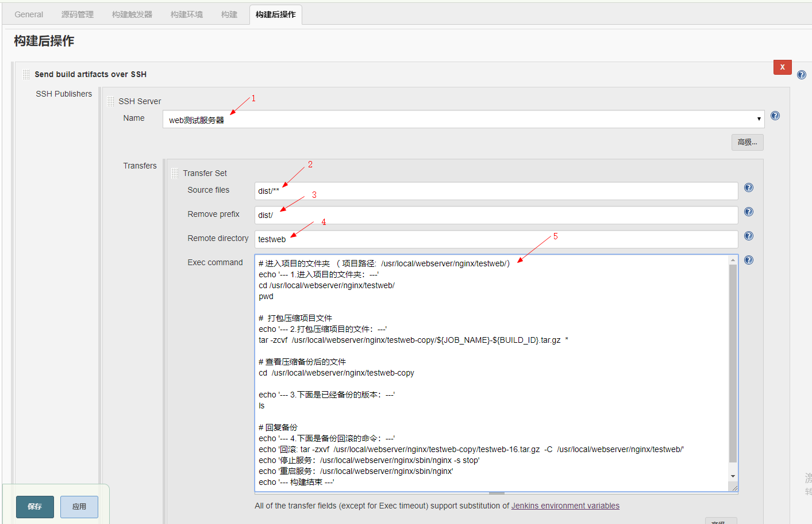
Task: Click the textarea resize grip corner
Action: (x=734, y=487)
